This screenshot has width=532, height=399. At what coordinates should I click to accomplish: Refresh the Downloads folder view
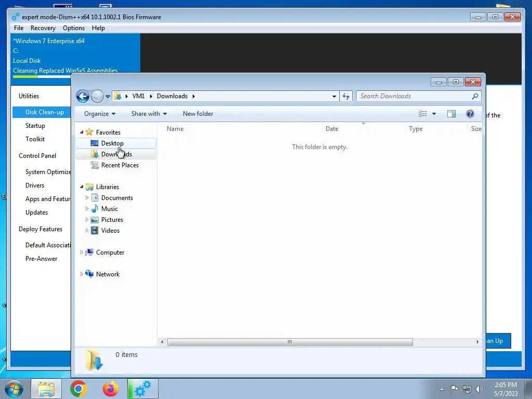(346, 96)
